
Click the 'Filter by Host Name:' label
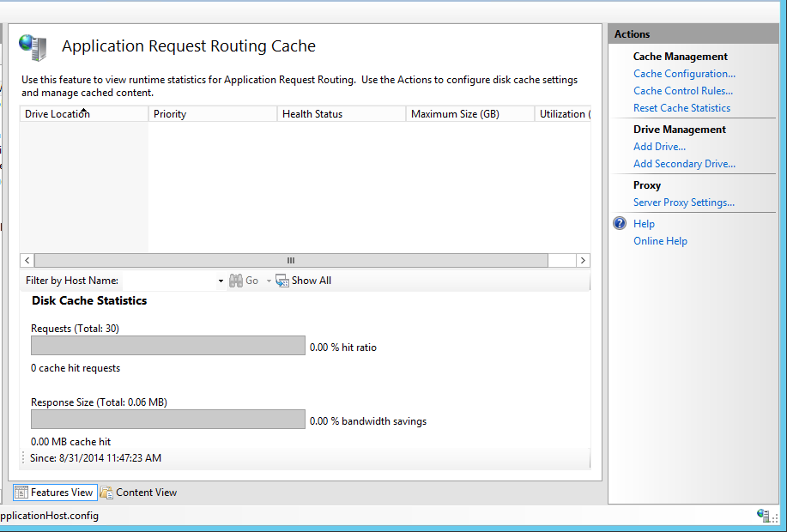(x=72, y=281)
